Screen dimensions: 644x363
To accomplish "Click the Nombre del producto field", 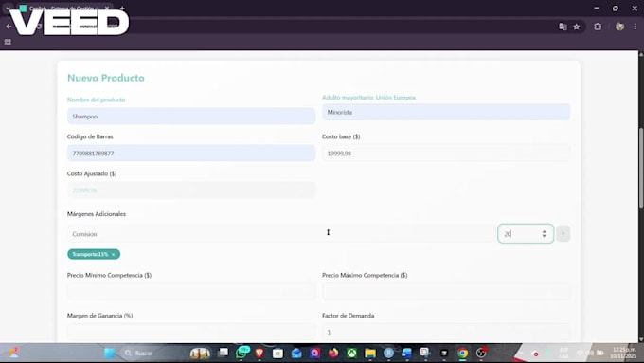I will click(x=191, y=117).
